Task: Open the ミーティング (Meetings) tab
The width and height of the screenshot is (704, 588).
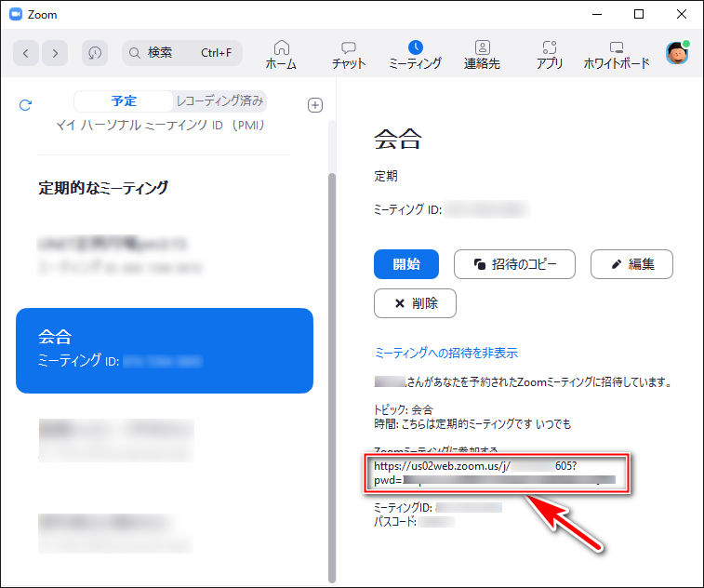Action: pos(416,54)
